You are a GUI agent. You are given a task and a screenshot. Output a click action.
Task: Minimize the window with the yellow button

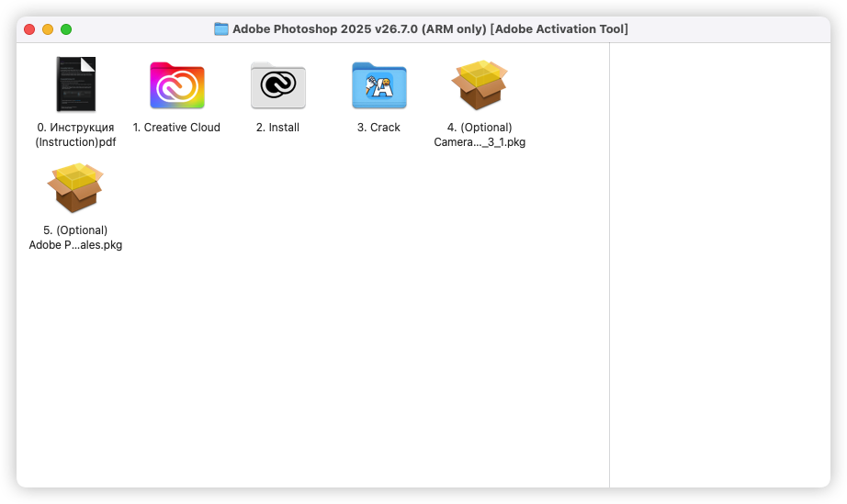pos(48,29)
